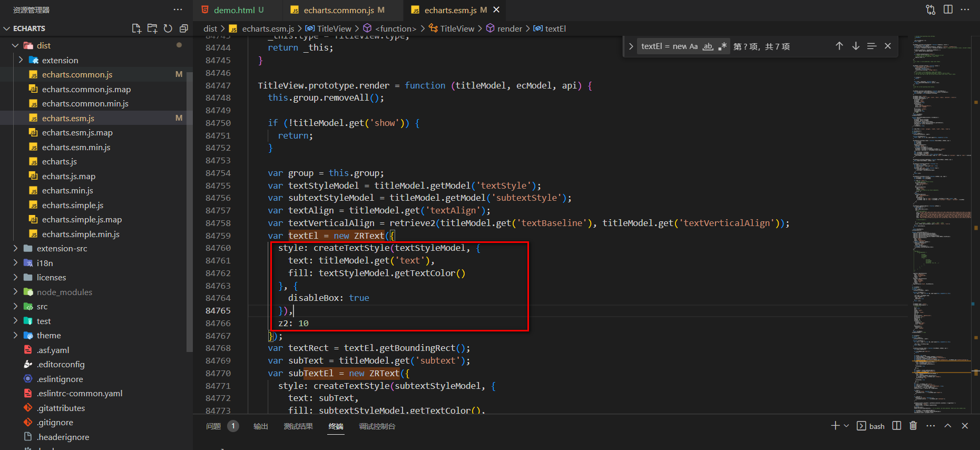
Task: Collapse all folders in explorer
Action: tap(183, 28)
